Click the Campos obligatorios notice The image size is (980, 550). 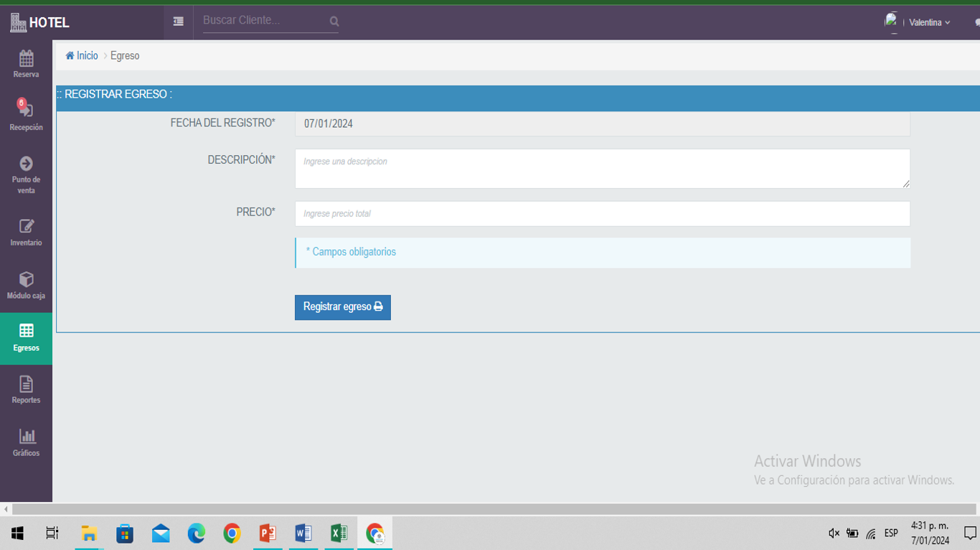(603, 253)
